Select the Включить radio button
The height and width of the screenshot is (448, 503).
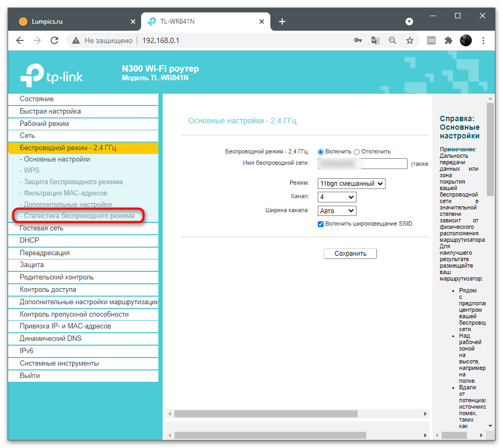pyautogui.click(x=320, y=152)
